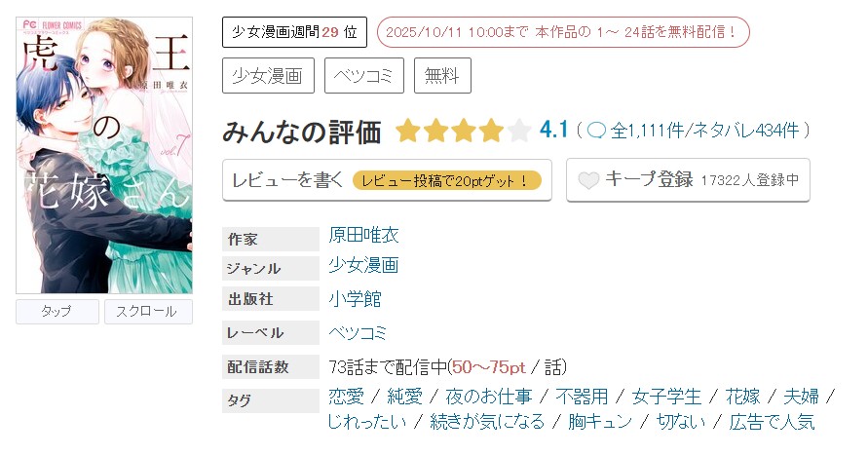Click the speech bubble review count icon
The height and width of the screenshot is (455, 868).
(597, 130)
